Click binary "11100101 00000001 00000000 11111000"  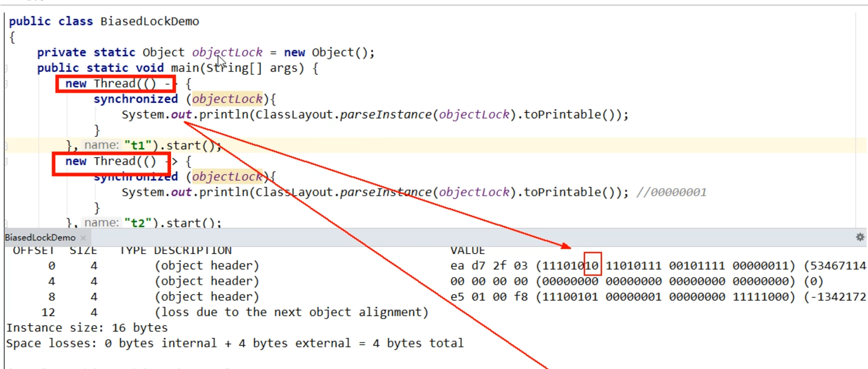[665, 297]
